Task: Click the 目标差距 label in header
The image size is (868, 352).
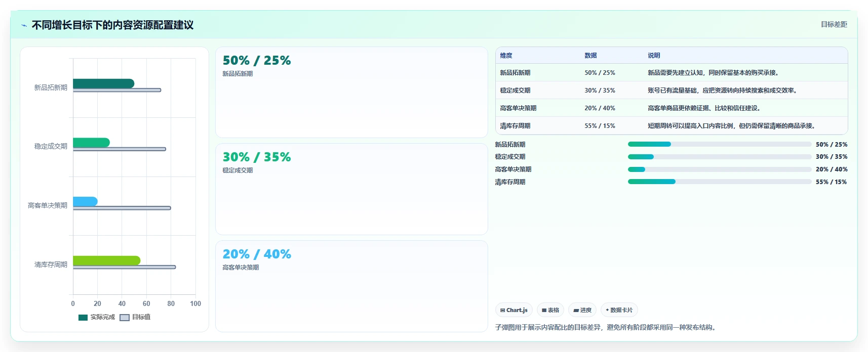Action: (x=834, y=24)
